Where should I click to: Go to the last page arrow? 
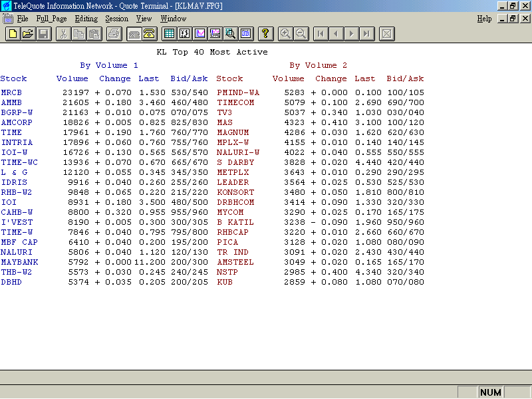pyautogui.click(x=367, y=34)
